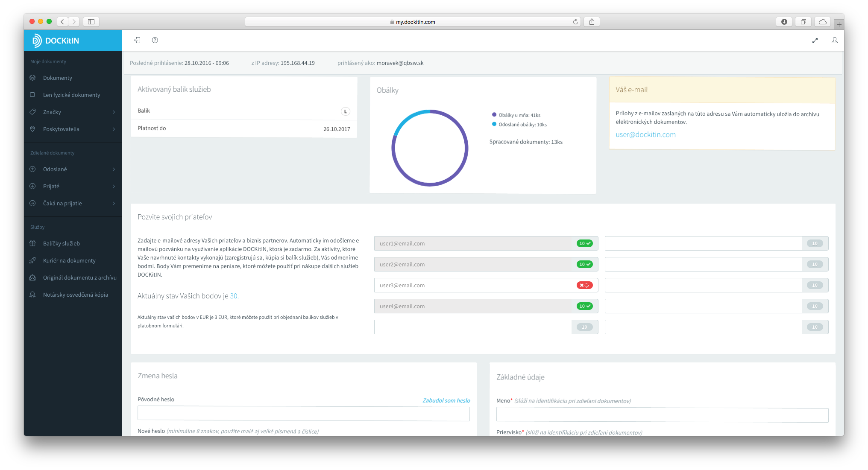Click the Zabudol som heslo link

click(446, 400)
